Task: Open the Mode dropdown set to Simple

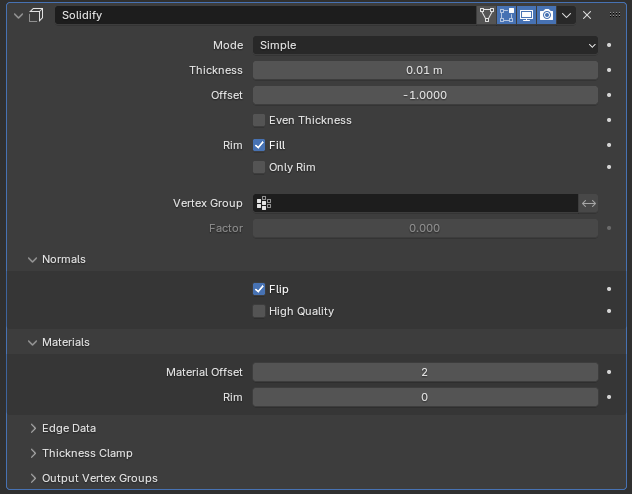Action: click(x=425, y=45)
